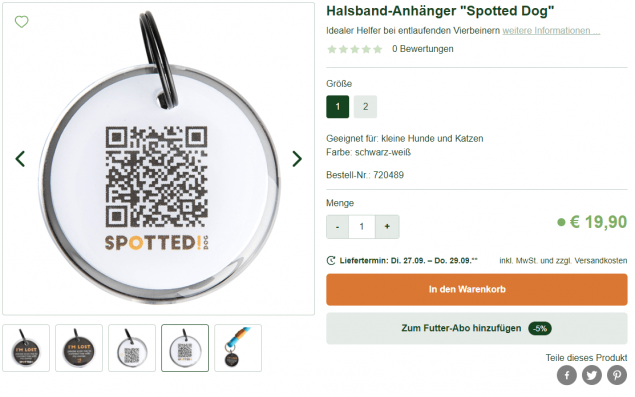Select size option 2
This screenshot has width=635, height=397.
[365, 107]
